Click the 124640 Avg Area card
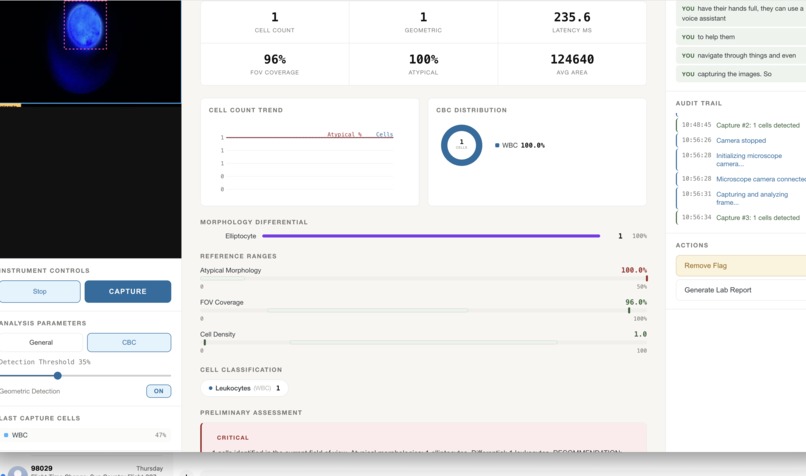The height and width of the screenshot is (476, 806). (x=572, y=64)
